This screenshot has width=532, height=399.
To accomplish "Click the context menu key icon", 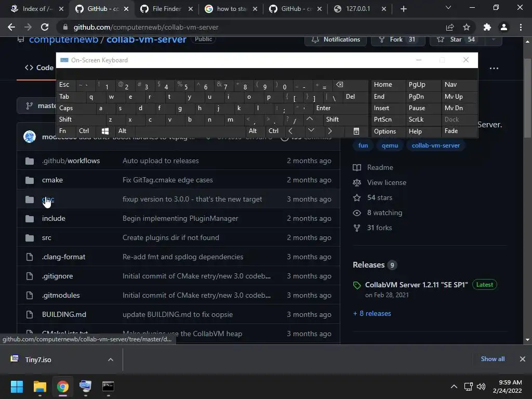I will click(356, 131).
